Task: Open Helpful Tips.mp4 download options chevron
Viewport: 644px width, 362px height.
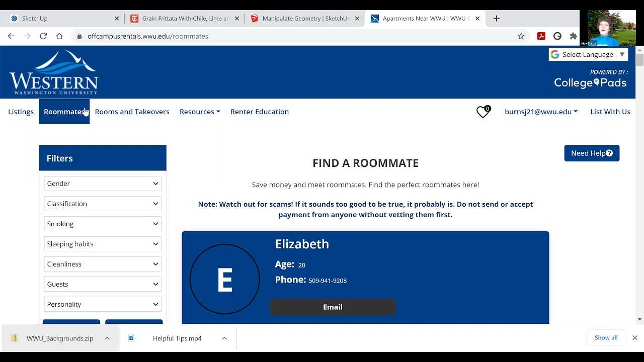Action: click(x=224, y=338)
